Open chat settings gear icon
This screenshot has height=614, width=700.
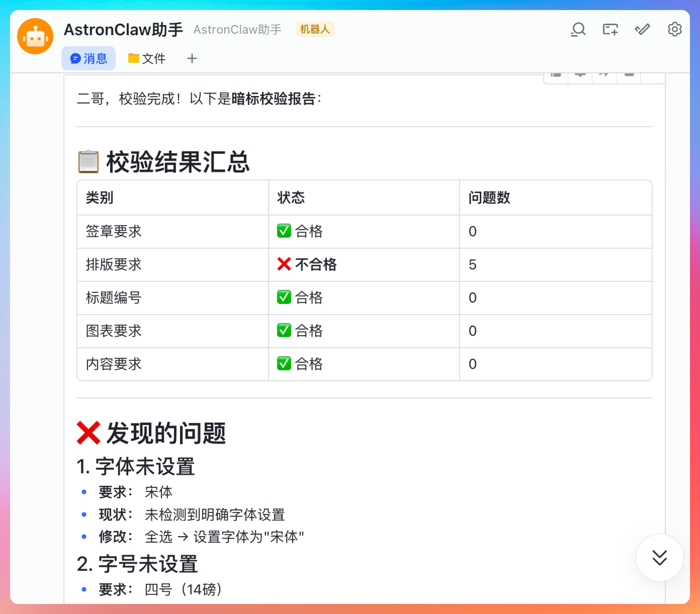[x=674, y=29]
